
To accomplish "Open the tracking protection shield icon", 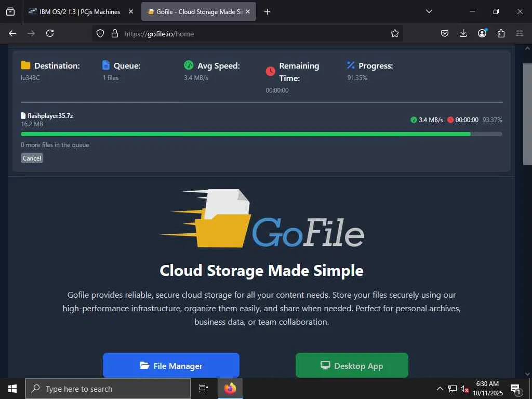I will pyautogui.click(x=100, y=33).
